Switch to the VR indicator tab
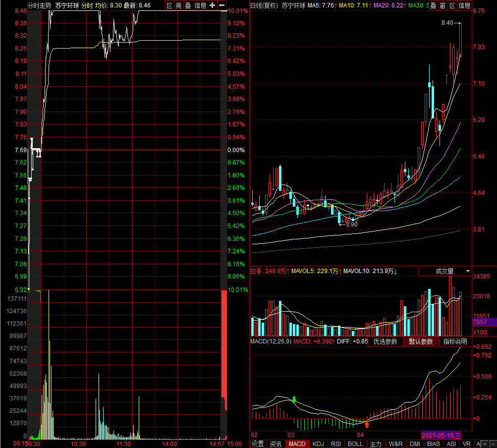The width and height of the screenshot is (497, 448). click(466, 444)
